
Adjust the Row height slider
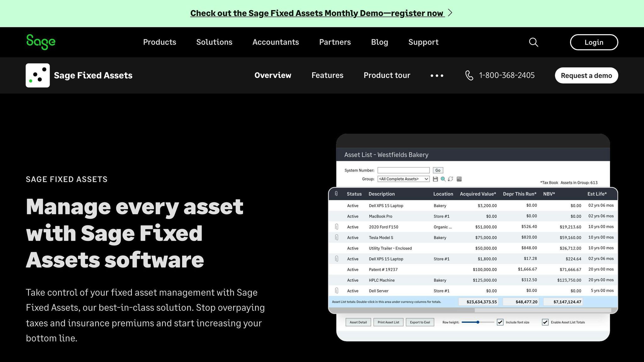(478, 322)
